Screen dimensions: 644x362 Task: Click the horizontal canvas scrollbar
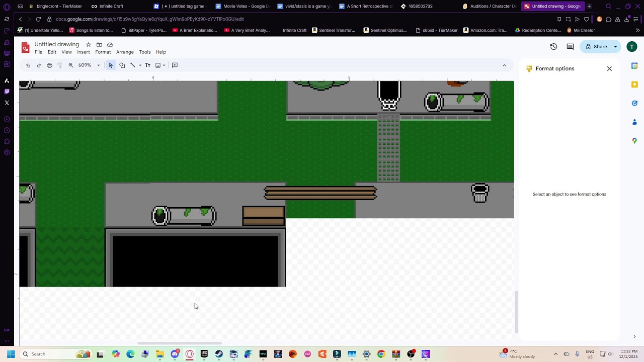(179, 343)
